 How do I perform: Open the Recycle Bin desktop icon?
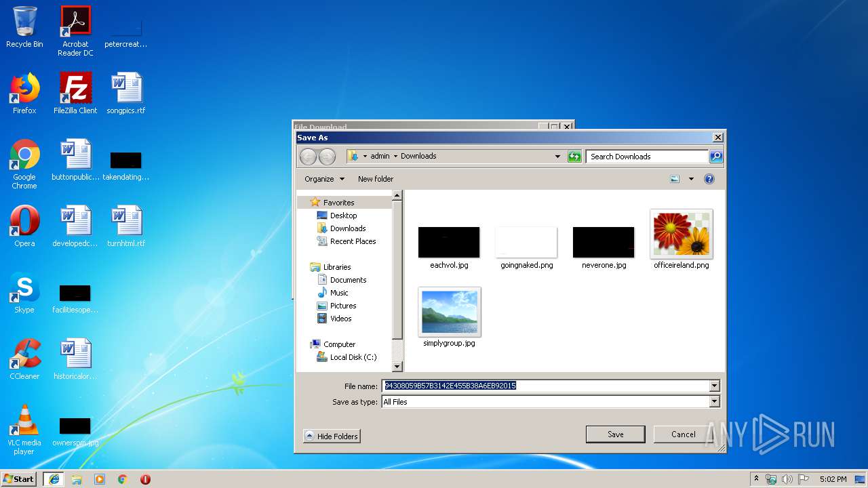[24, 27]
